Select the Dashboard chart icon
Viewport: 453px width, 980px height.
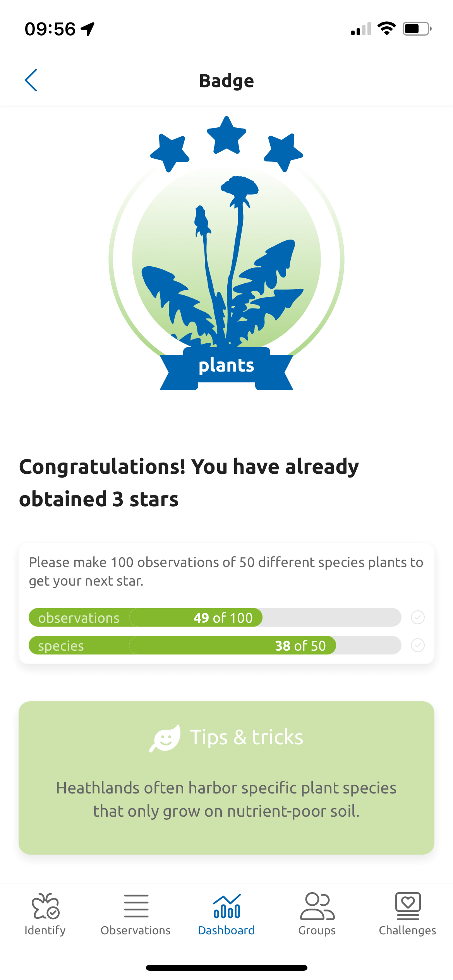(x=227, y=906)
